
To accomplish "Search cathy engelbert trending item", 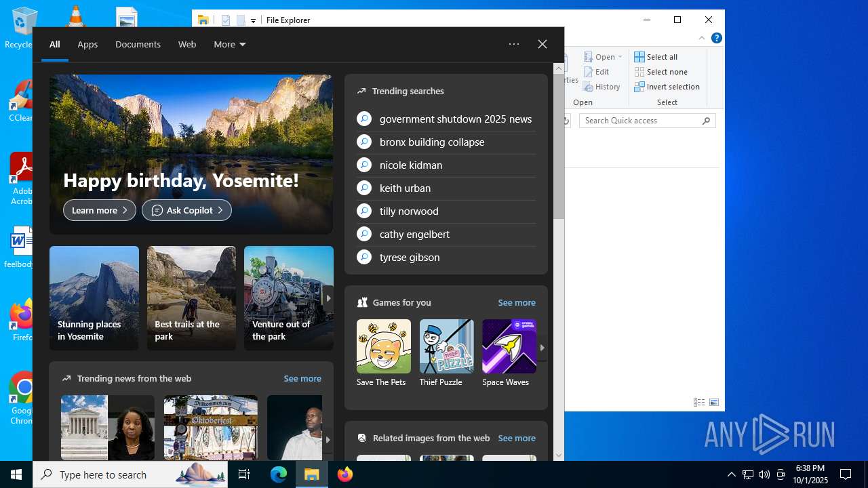I will [x=446, y=234].
